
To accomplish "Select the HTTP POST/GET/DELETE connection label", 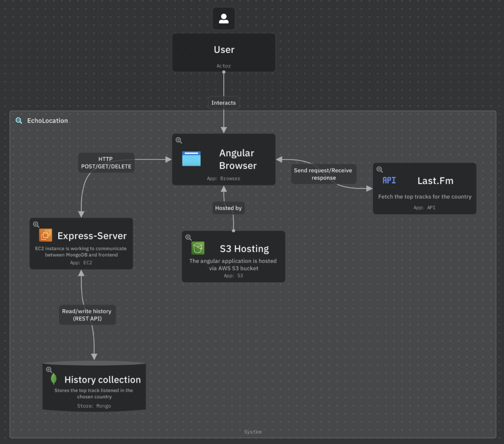I will 106,163.
